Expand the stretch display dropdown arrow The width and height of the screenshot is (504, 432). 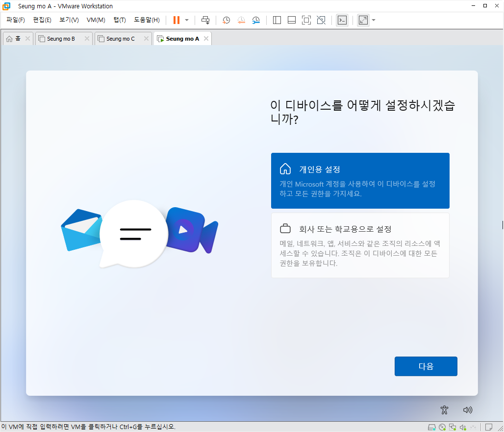click(x=374, y=20)
